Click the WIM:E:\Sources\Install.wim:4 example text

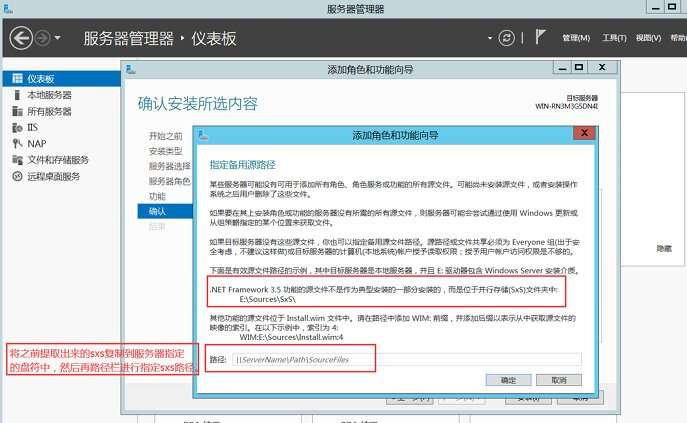[x=291, y=337]
